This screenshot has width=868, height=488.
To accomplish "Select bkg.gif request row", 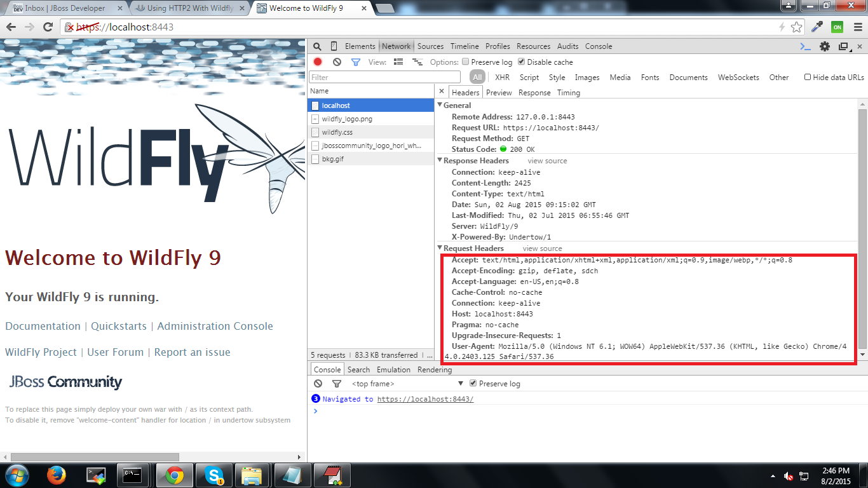I will tap(370, 159).
